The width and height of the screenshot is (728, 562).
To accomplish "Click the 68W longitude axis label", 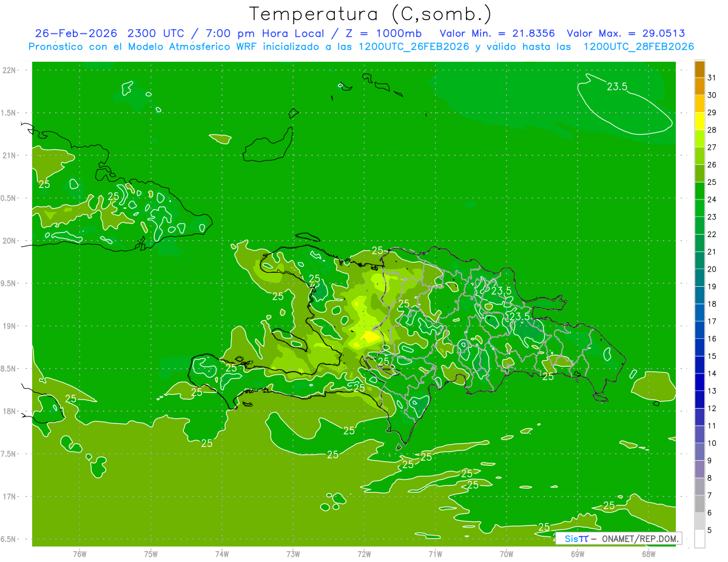I will tap(649, 554).
